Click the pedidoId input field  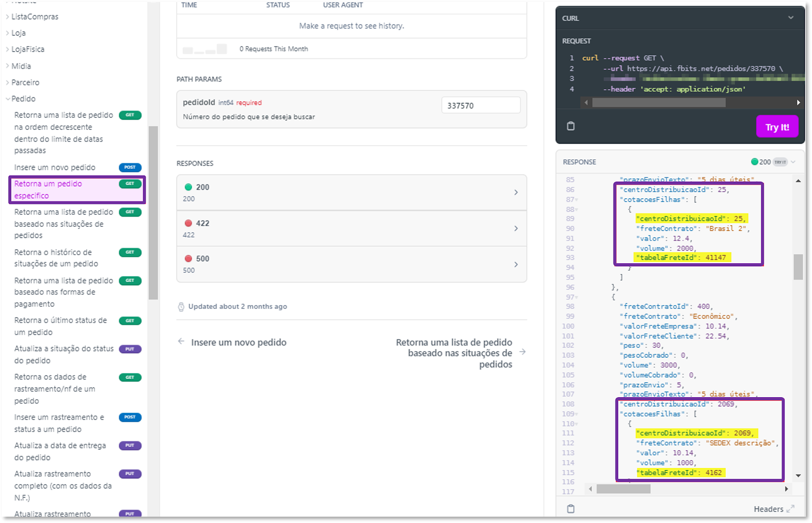[x=481, y=105]
